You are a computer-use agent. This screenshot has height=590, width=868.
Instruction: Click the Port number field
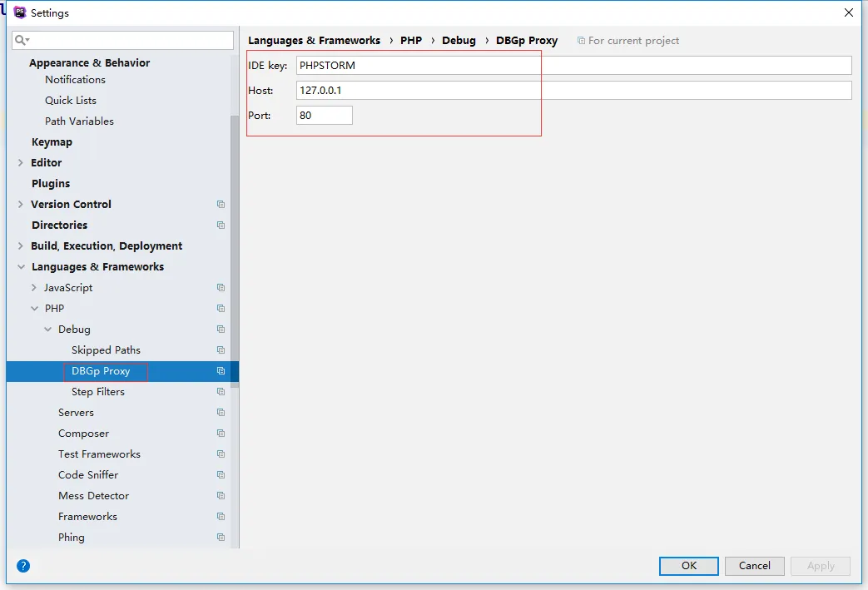324,116
